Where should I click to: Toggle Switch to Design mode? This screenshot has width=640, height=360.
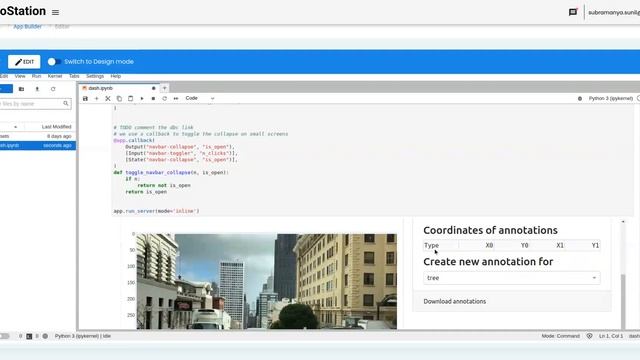coord(54,62)
